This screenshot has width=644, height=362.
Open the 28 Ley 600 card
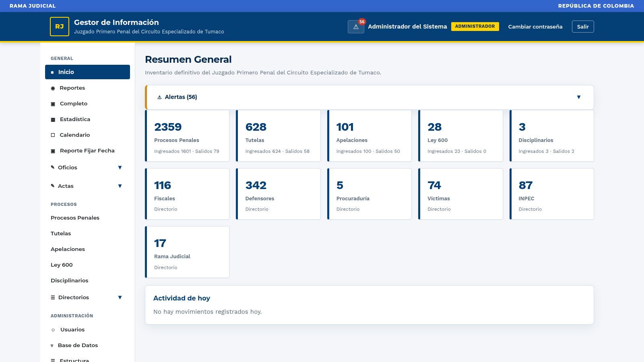pyautogui.click(x=460, y=136)
